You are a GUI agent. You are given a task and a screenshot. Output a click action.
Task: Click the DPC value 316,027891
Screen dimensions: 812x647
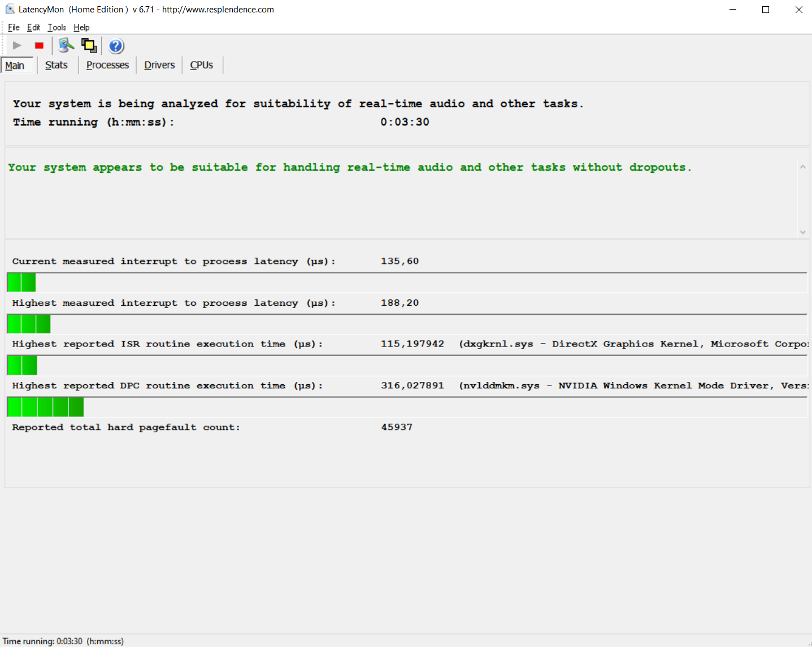pos(412,385)
